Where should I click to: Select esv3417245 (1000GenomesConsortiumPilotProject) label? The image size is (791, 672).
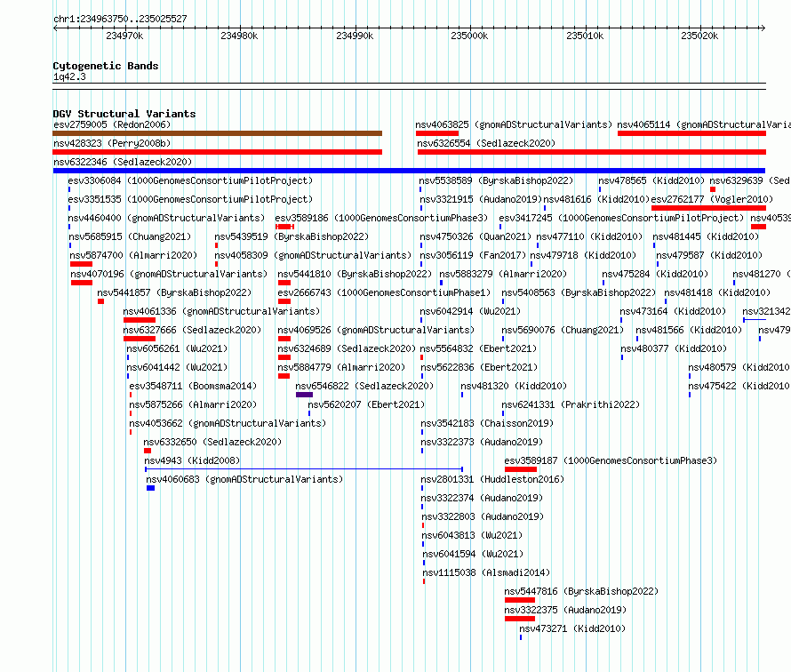pyautogui.click(x=621, y=218)
